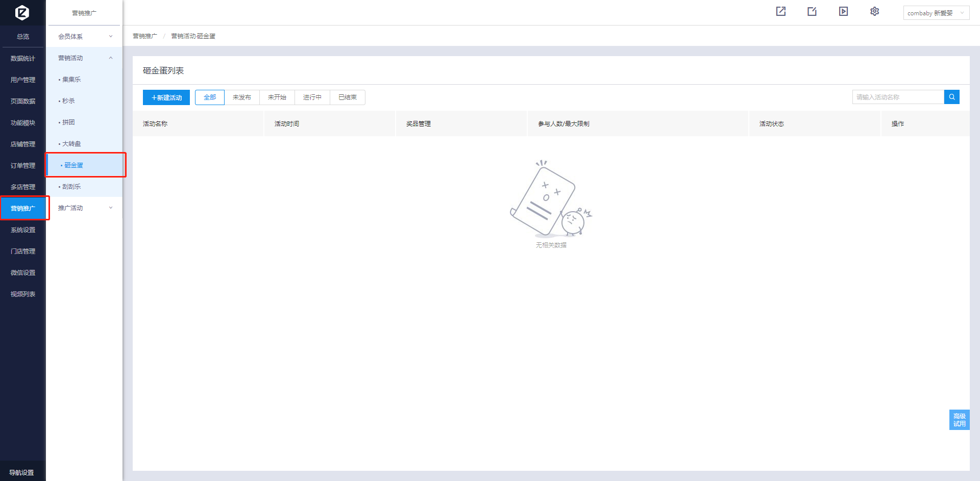The height and width of the screenshot is (481, 980).
Task: Collapse the 营销活动 submenu
Action: point(85,58)
